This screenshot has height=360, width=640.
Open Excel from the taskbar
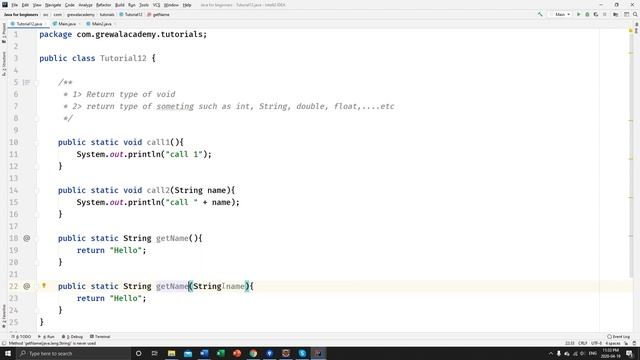[220, 353]
